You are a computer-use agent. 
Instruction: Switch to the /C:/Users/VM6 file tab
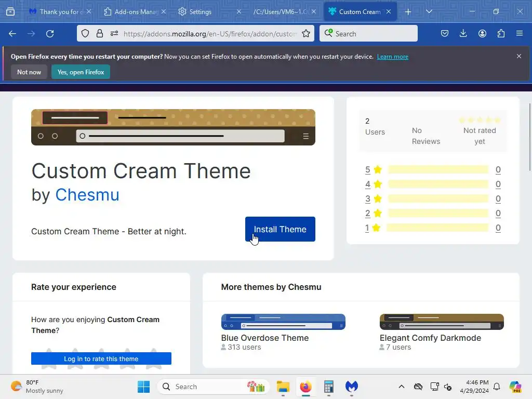tap(285, 11)
